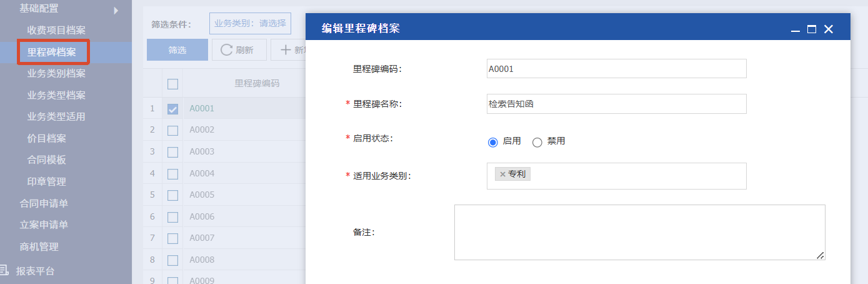Check the A0003 row checkbox
The image size is (868, 284).
pos(173,152)
